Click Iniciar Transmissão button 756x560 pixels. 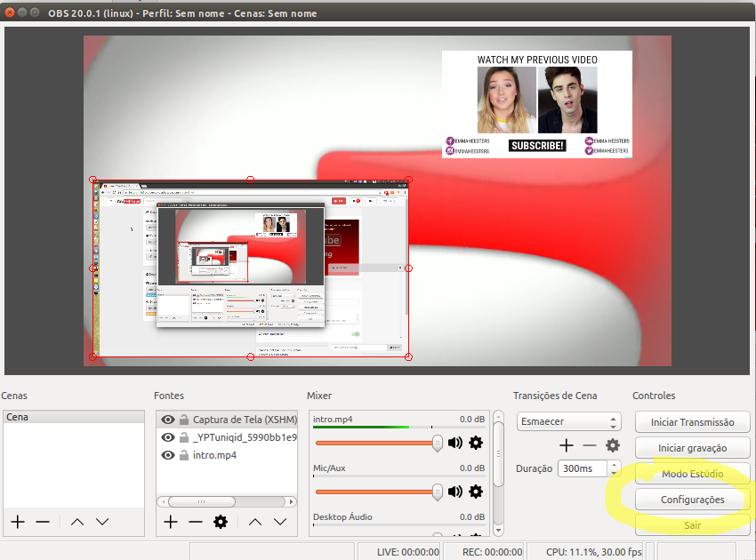[x=692, y=422]
